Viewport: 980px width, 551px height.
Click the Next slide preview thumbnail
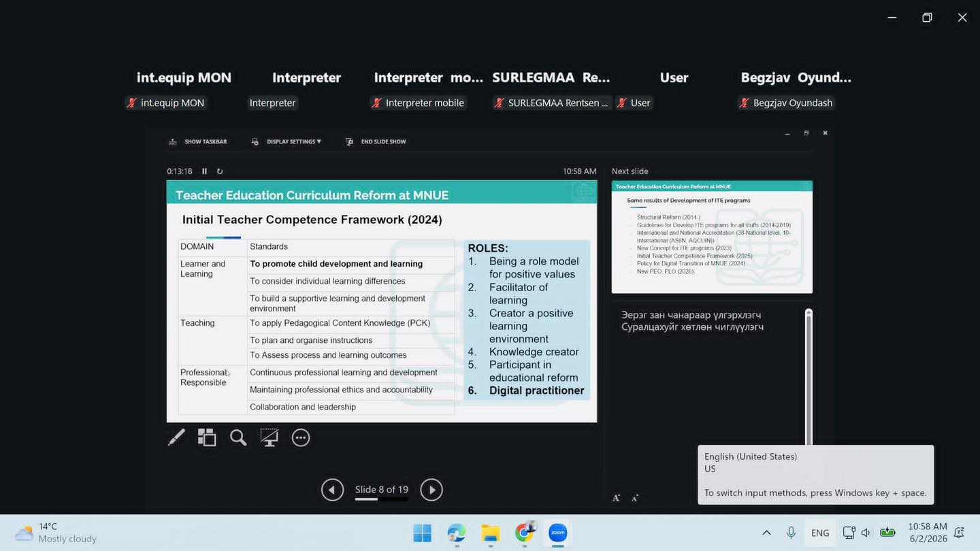712,237
